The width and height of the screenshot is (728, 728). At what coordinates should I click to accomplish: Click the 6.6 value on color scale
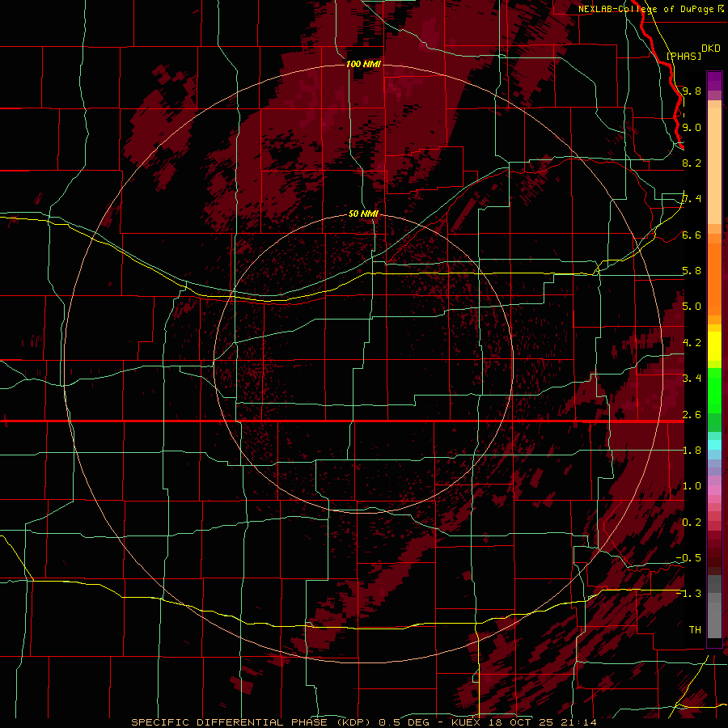coord(692,235)
